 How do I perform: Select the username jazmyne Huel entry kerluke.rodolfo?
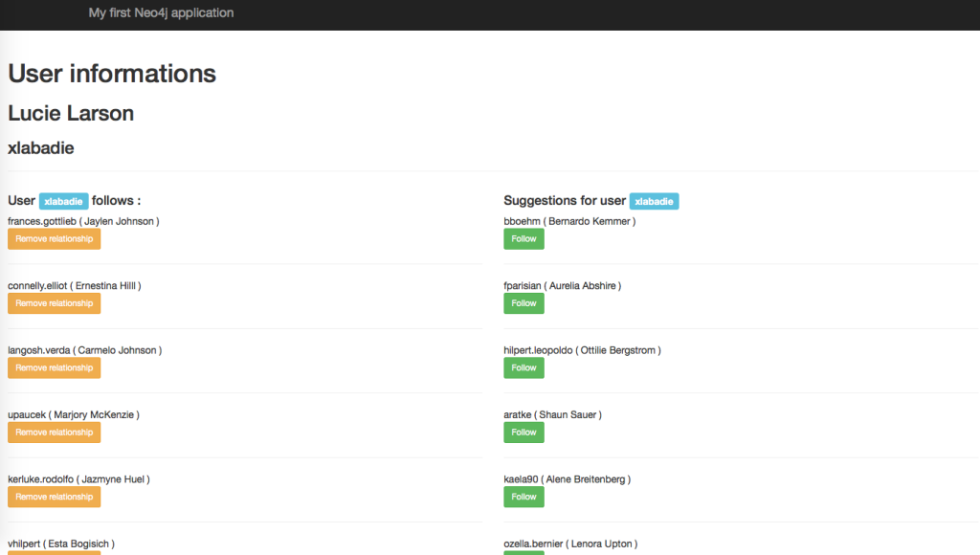pos(78,478)
